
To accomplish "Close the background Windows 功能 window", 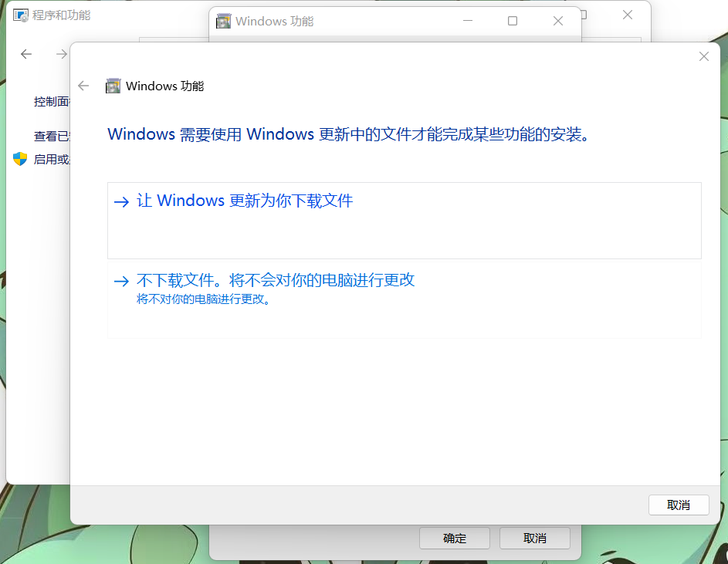I will pyautogui.click(x=558, y=21).
